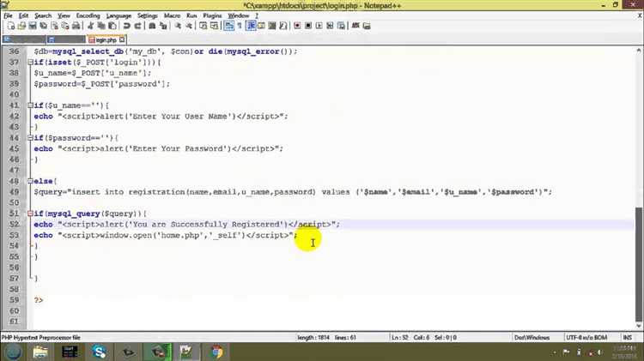The height and width of the screenshot is (361, 644).
Task: Click the Close All toolbar icon
Action: 65,26
